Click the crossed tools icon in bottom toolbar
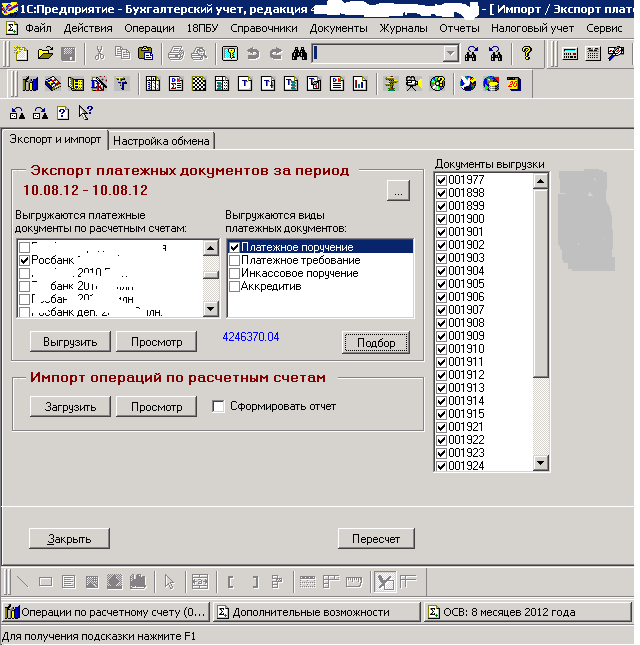The image size is (640, 645). point(385,582)
